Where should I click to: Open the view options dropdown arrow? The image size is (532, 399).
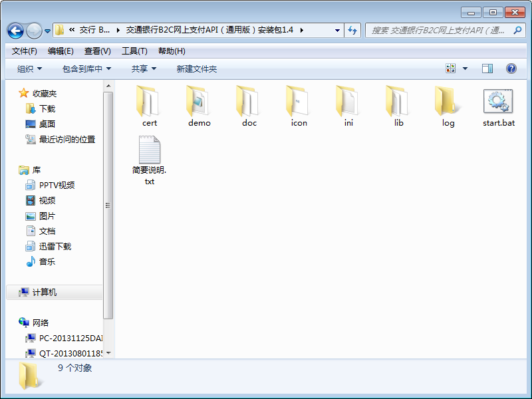(x=465, y=68)
